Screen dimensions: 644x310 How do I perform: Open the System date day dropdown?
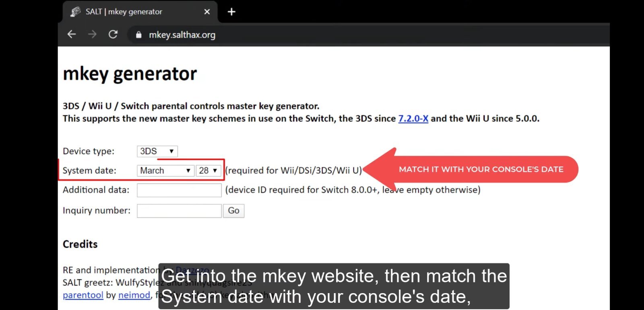click(208, 170)
